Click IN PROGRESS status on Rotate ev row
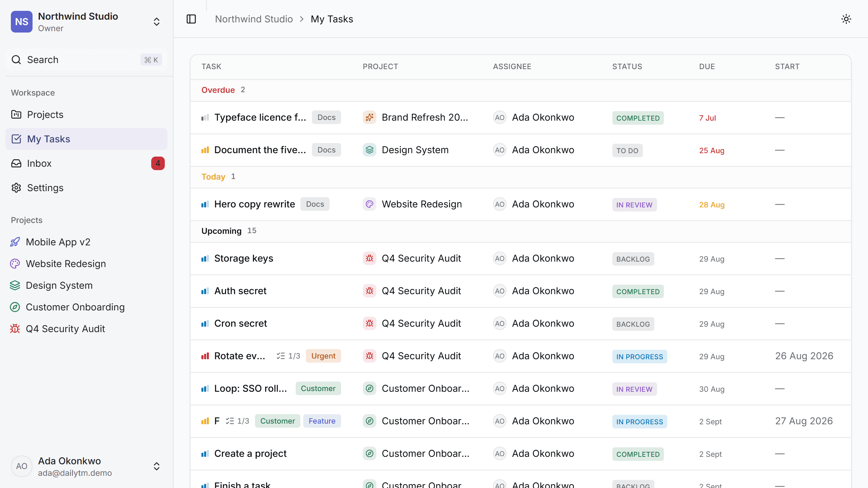 639,357
